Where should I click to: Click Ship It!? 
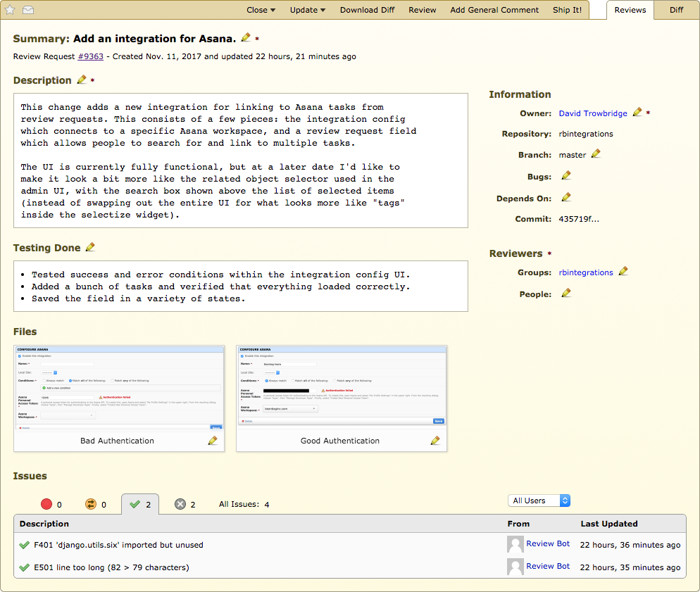567,10
